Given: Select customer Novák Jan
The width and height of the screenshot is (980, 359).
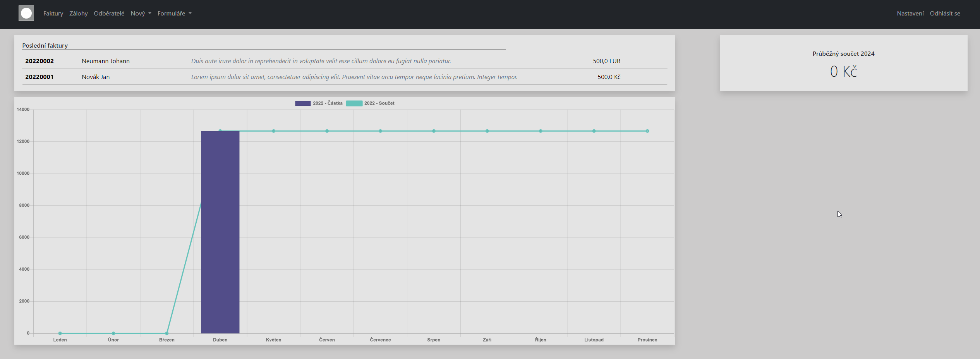Looking at the screenshot, I should [x=96, y=77].
